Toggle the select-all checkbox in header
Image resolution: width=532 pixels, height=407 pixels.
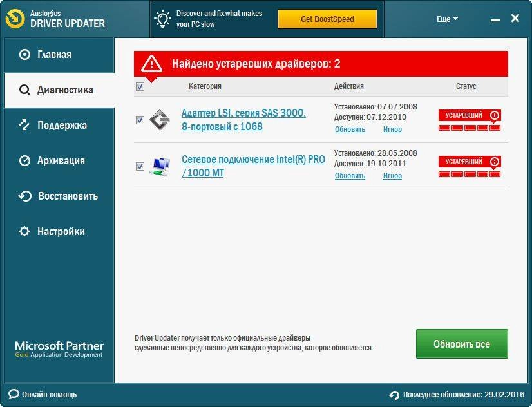[x=140, y=87]
